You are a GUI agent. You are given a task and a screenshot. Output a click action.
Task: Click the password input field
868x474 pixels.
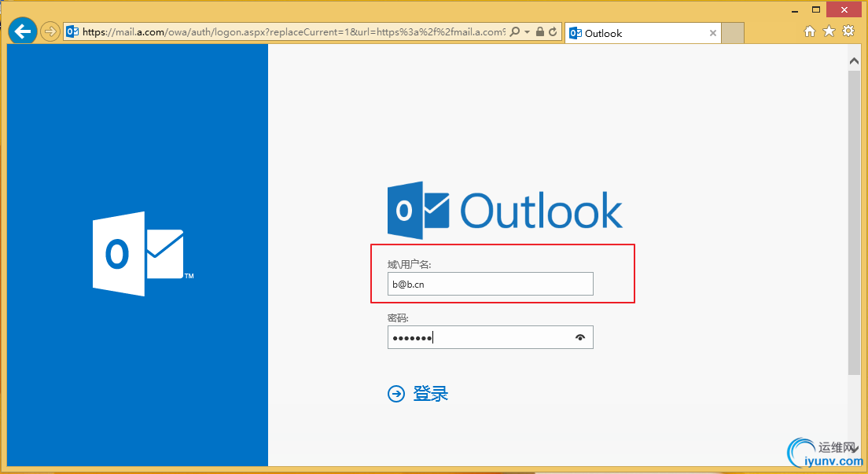coord(491,337)
